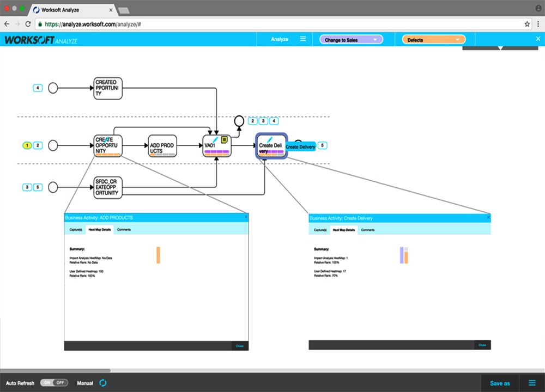This screenshot has height=392, width=545.
Task: Click the 'User Defined Heatmap: 17' text
Action: click(330, 271)
